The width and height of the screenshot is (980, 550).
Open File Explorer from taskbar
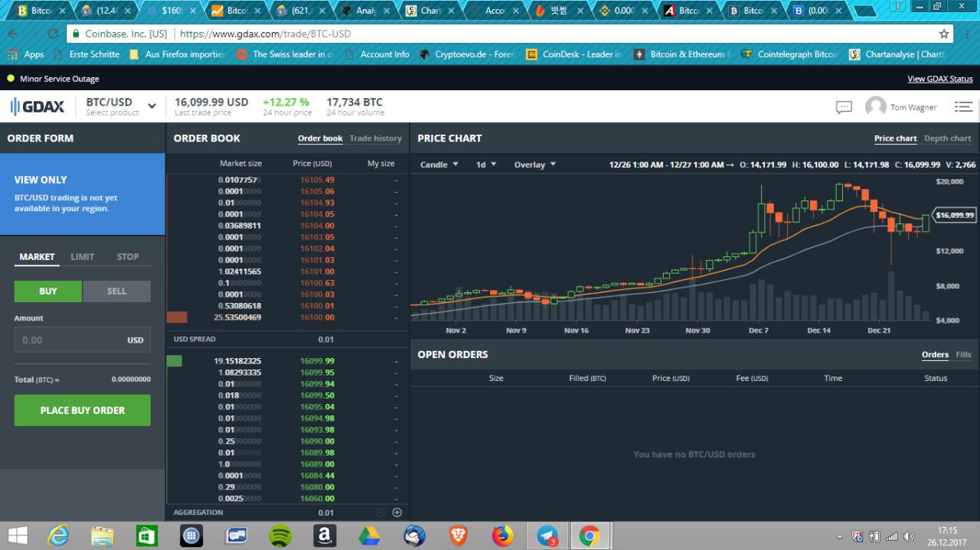pyautogui.click(x=103, y=536)
